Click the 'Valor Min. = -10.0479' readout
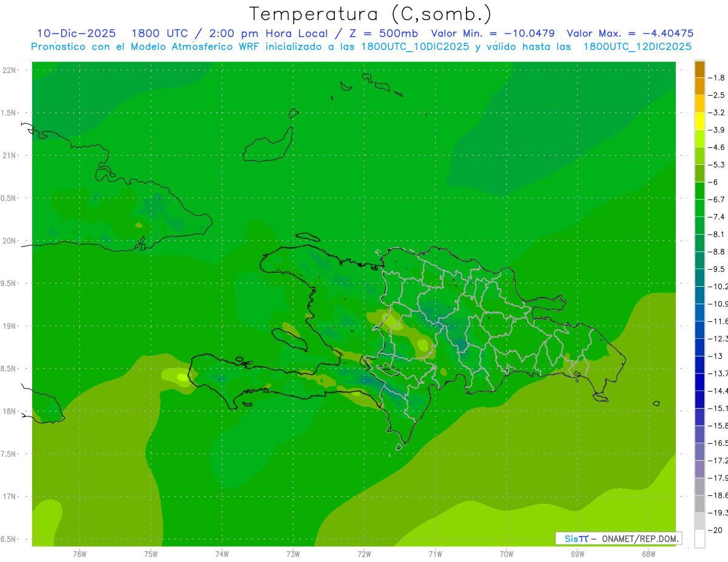Viewport: 728px width, 562px height. pyautogui.click(x=493, y=33)
